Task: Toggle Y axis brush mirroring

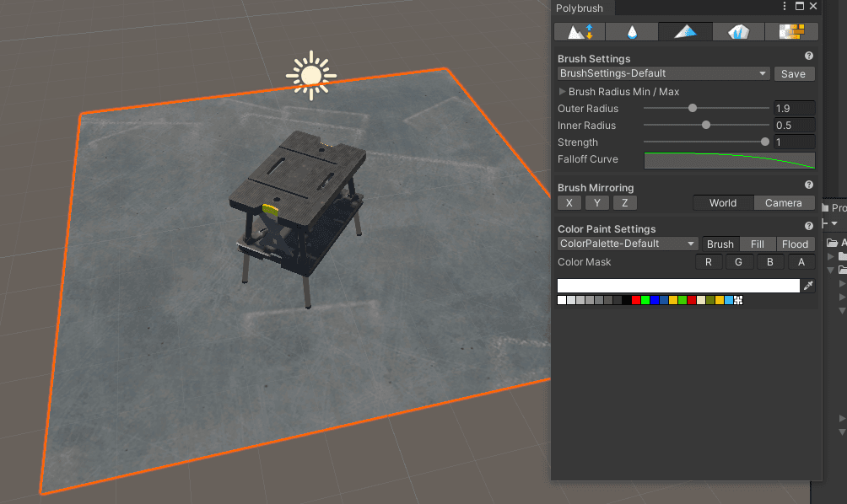Action: click(x=597, y=203)
